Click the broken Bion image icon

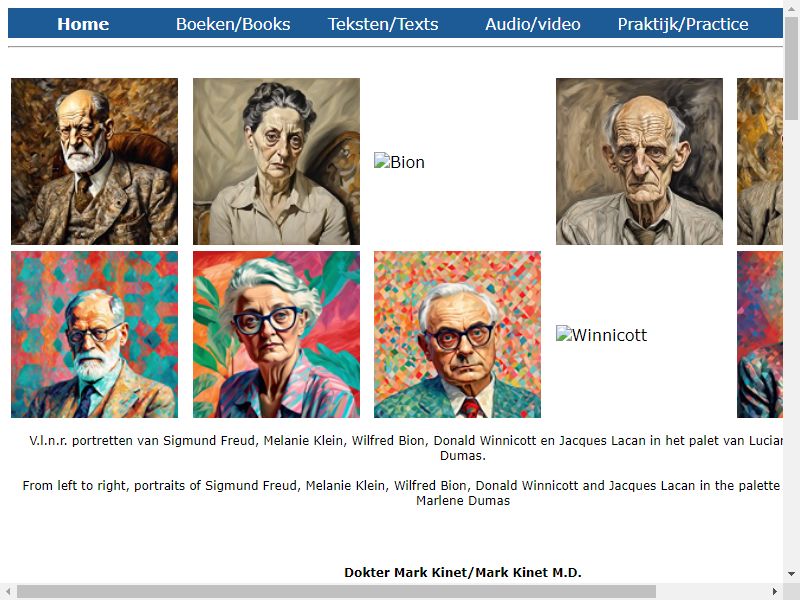[x=381, y=160]
